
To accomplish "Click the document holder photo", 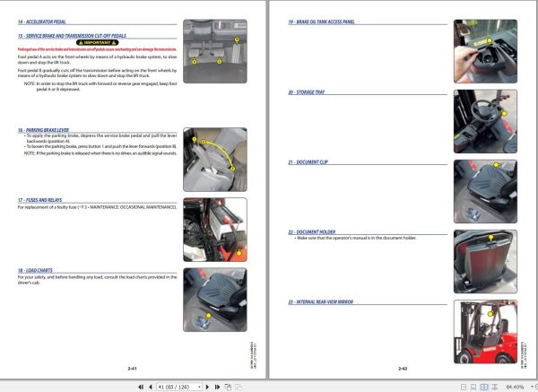I will [x=485, y=262].
